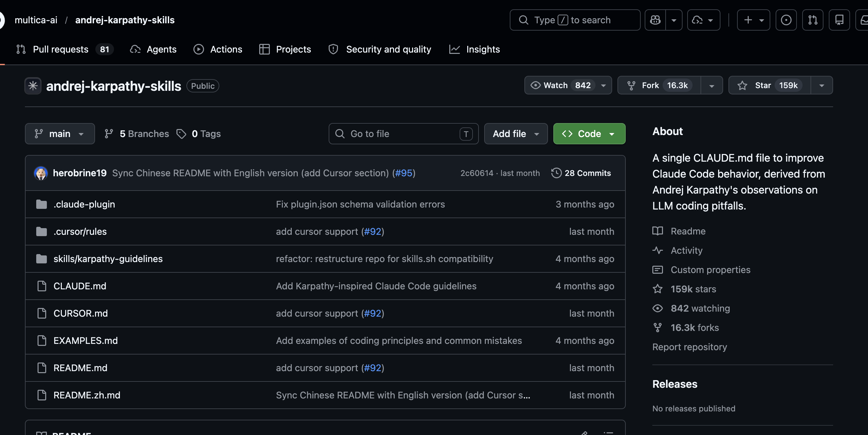
Task: Click the multica-ai owner link
Action: click(36, 20)
